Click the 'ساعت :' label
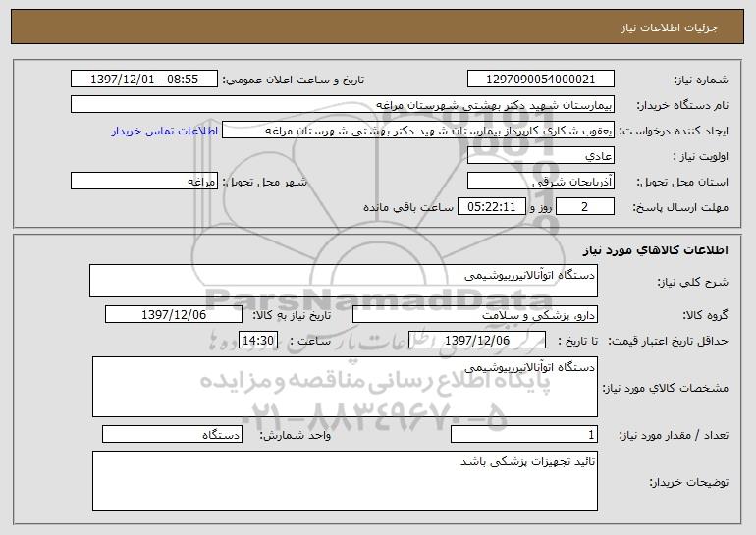Image resolution: width=756 pixels, height=535 pixels. 310,342
